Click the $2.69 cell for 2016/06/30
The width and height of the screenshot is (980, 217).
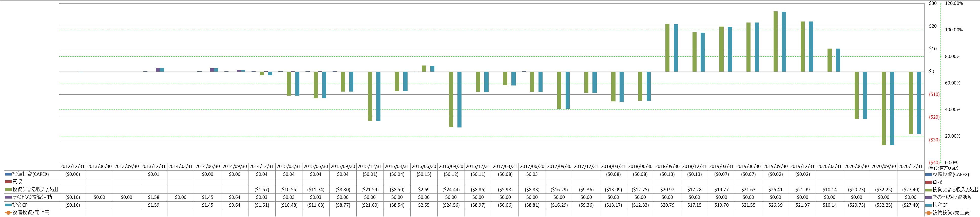pos(424,190)
